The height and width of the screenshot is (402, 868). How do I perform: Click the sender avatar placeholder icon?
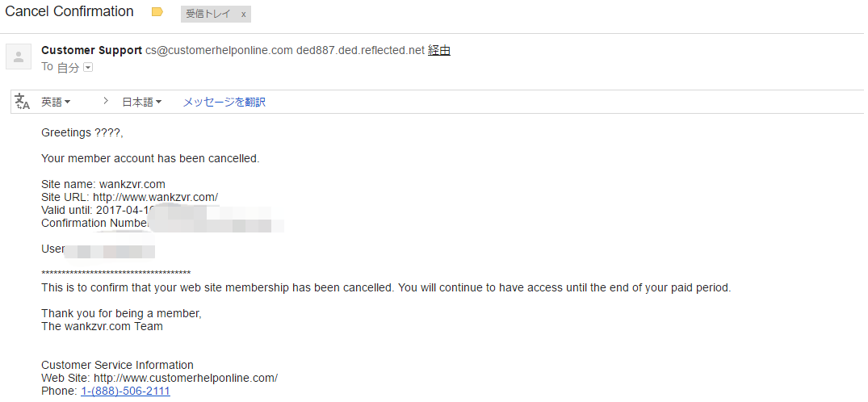pyautogui.click(x=19, y=57)
